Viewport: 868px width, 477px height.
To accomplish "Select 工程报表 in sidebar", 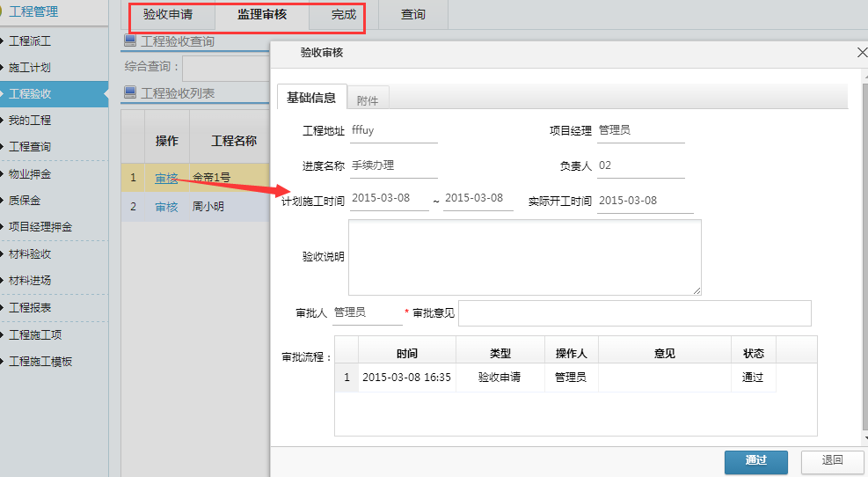I will [x=30, y=307].
